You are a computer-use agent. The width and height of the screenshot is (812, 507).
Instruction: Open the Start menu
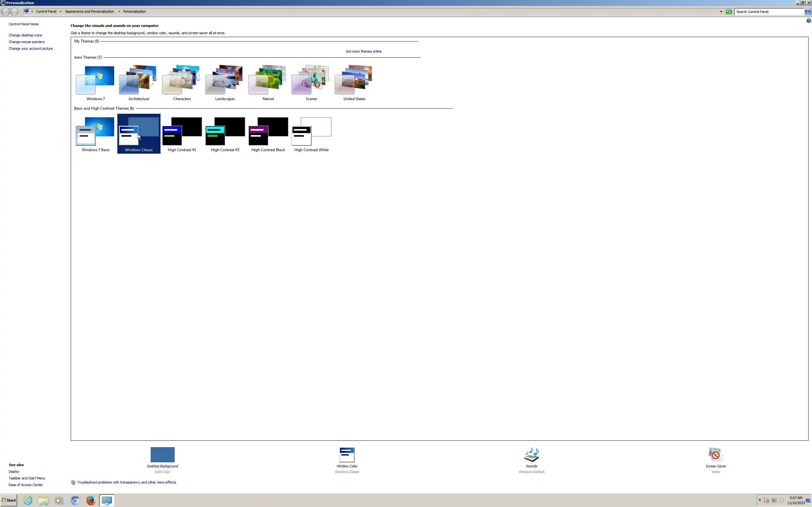pyautogui.click(x=9, y=500)
